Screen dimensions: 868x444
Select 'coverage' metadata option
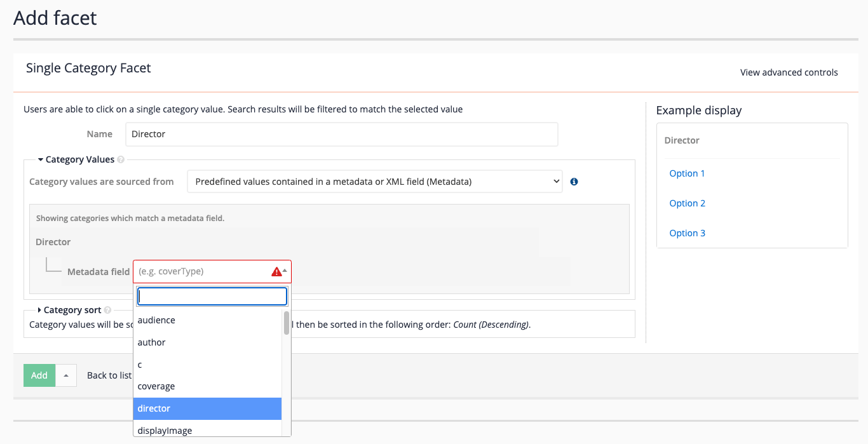click(207, 386)
